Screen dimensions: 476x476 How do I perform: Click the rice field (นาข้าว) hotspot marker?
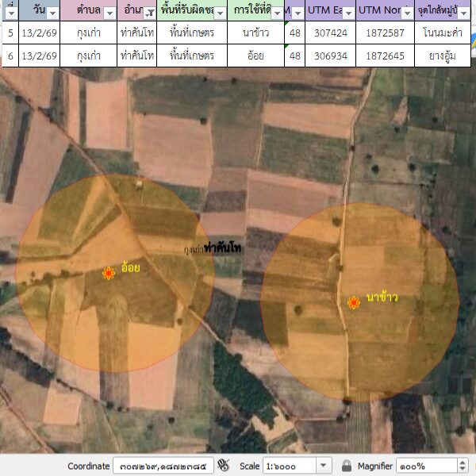pos(353,302)
